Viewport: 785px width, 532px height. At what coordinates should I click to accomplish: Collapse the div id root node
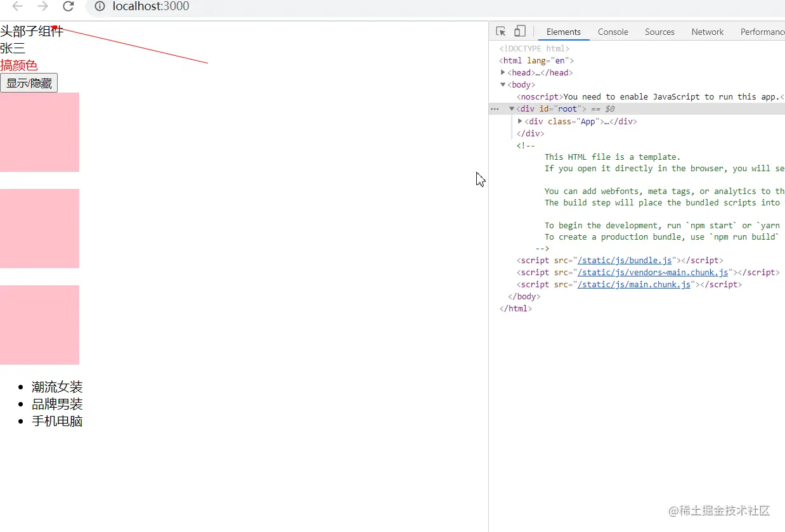pyautogui.click(x=512, y=109)
